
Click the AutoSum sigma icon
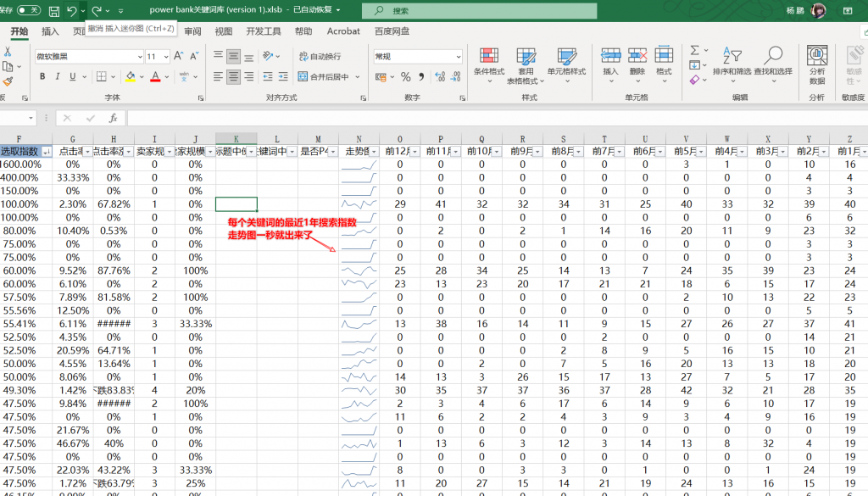(x=695, y=50)
